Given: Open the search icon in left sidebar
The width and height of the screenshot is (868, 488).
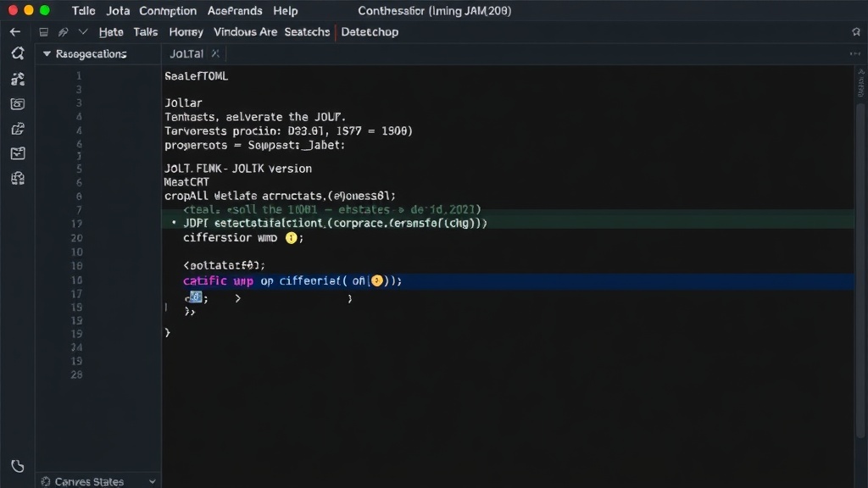Looking at the screenshot, I should click(18, 53).
